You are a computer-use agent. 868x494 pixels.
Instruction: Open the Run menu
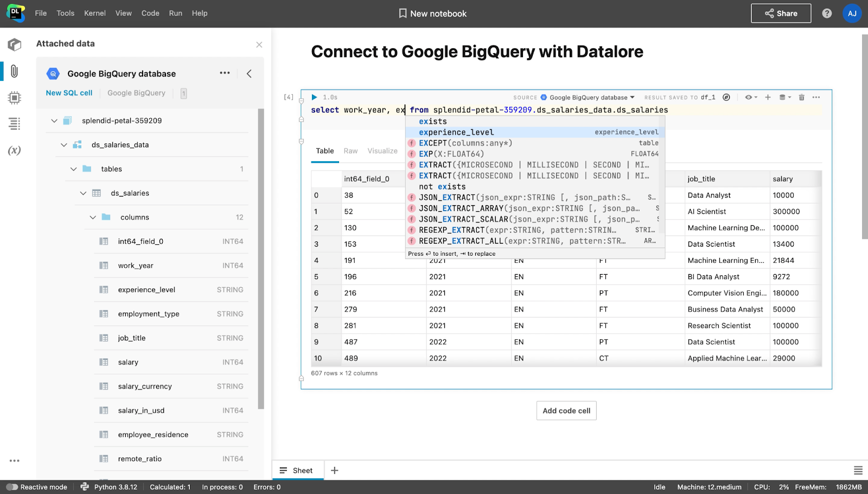click(176, 13)
